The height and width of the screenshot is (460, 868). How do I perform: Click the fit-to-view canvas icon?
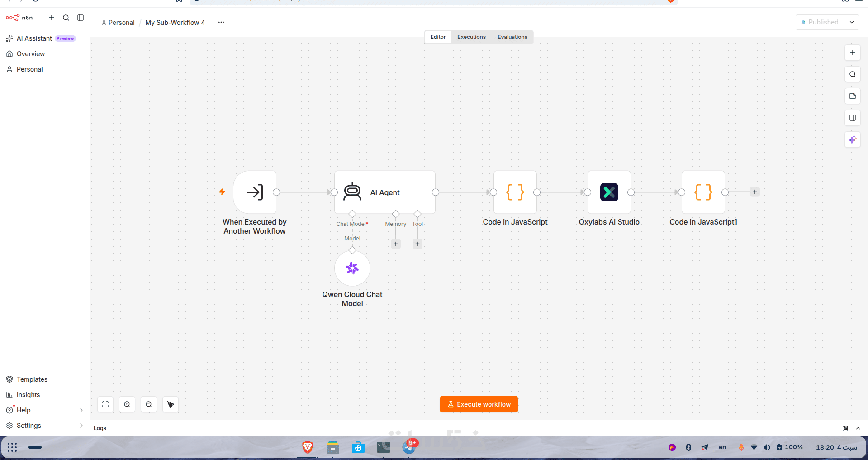coord(105,404)
